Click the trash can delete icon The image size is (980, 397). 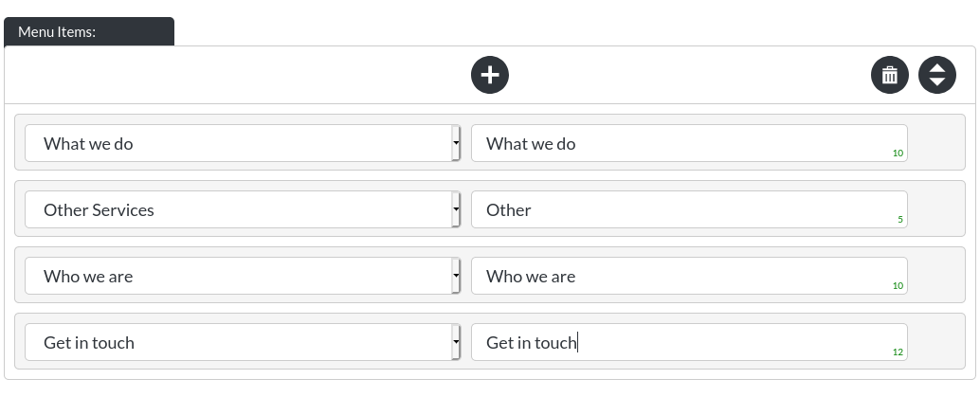[x=889, y=76]
